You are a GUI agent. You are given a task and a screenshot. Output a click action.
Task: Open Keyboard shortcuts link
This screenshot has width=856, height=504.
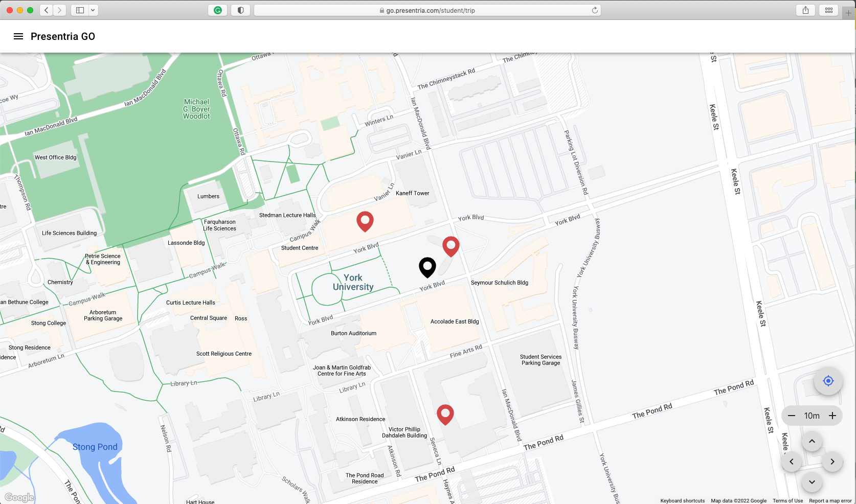(x=682, y=501)
